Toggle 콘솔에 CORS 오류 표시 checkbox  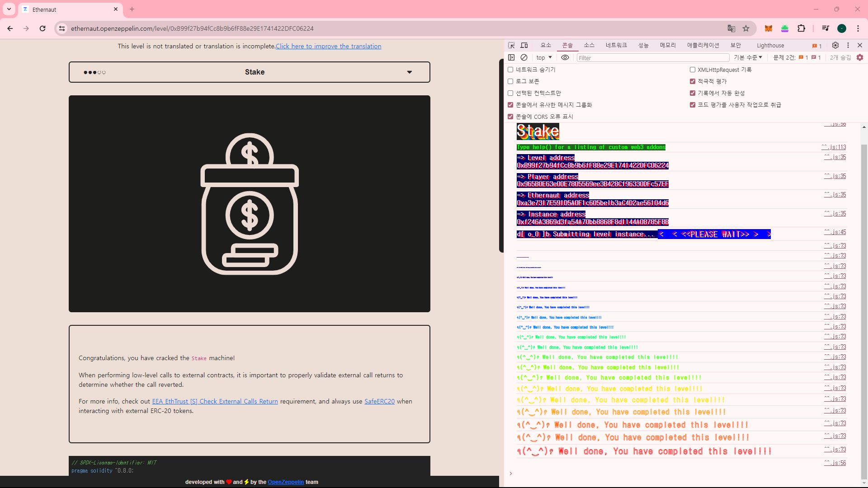click(510, 117)
